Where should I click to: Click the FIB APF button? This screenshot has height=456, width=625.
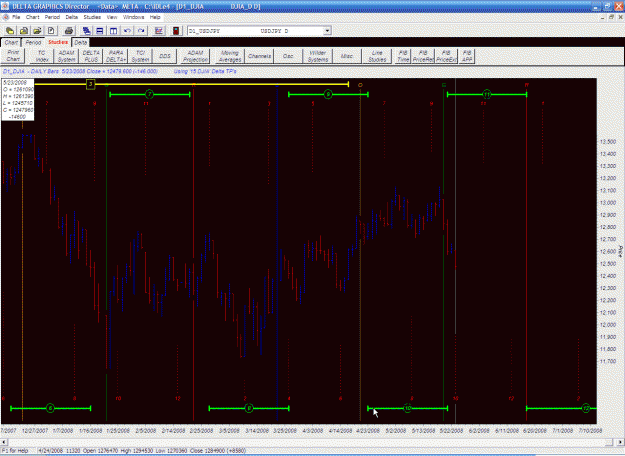(467, 56)
